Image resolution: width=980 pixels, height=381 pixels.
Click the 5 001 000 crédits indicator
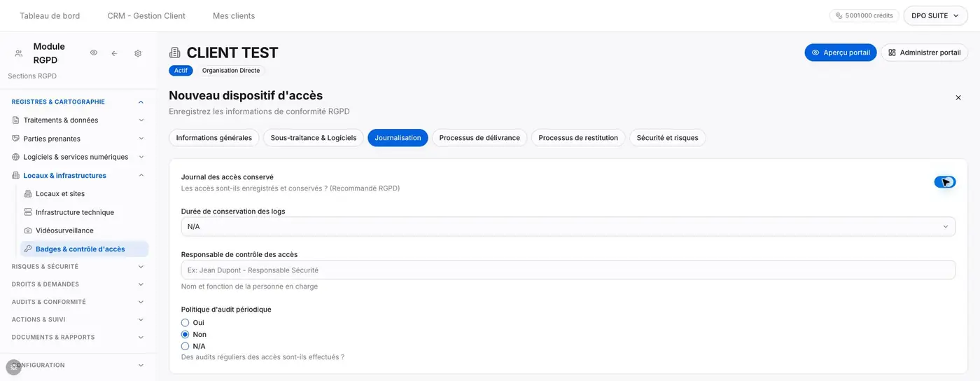pos(864,15)
